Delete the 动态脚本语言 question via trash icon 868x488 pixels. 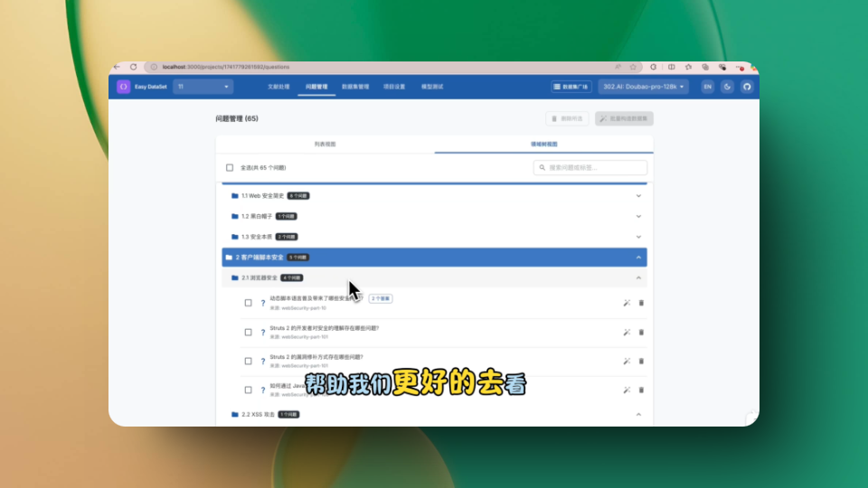point(642,304)
